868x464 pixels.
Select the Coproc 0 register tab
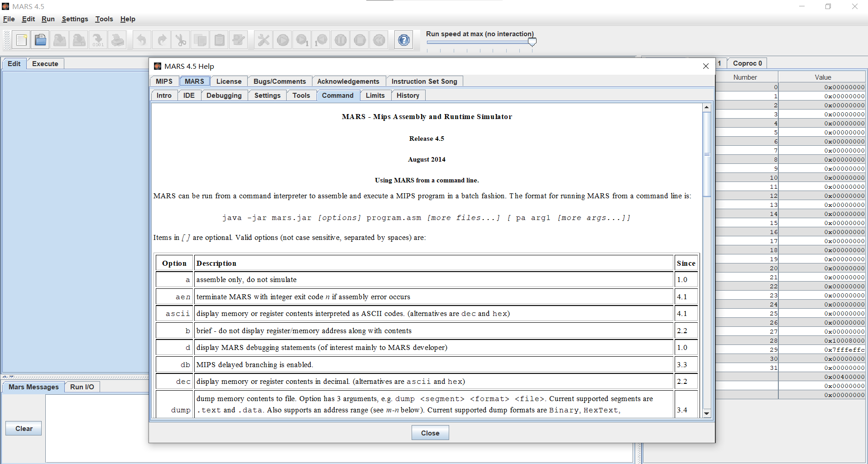pyautogui.click(x=747, y=63)
